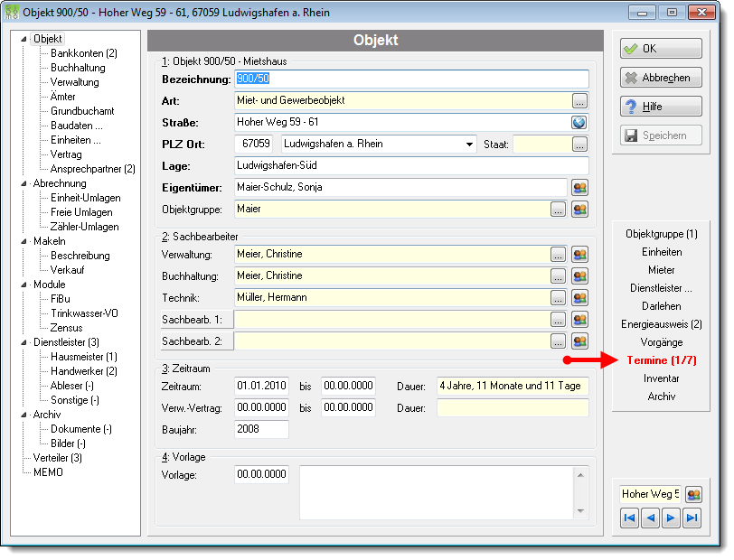Open map globe icon beside Straße field

point(579,123)
